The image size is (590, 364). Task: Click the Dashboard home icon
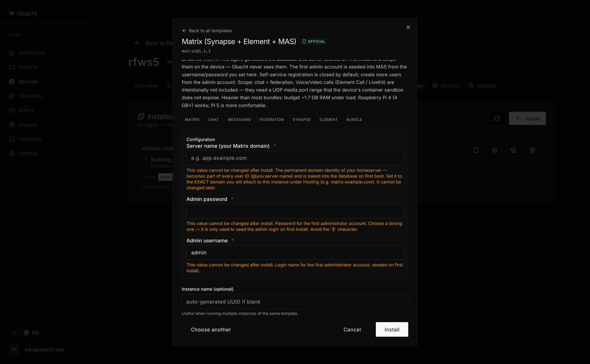(x=12, y=53)
